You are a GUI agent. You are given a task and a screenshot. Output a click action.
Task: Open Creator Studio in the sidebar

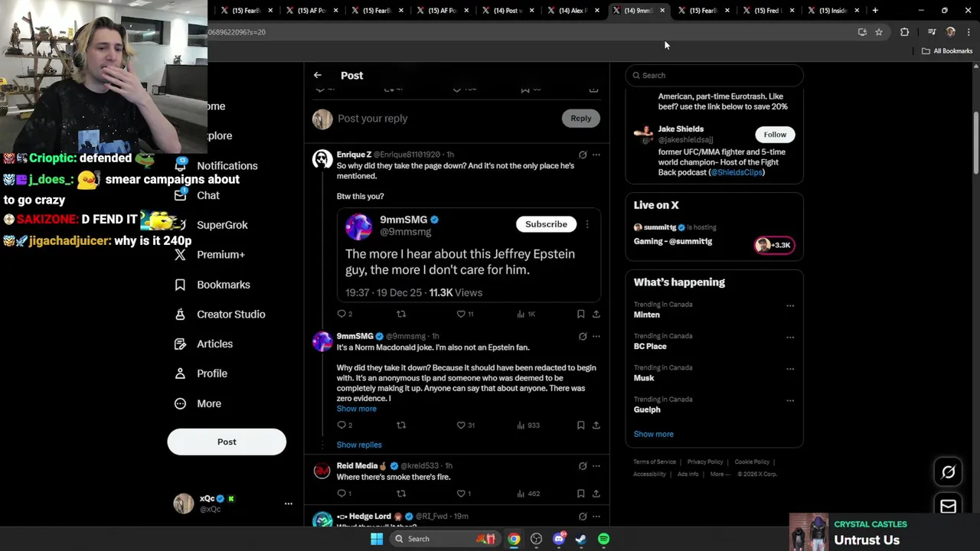point(220,315)
